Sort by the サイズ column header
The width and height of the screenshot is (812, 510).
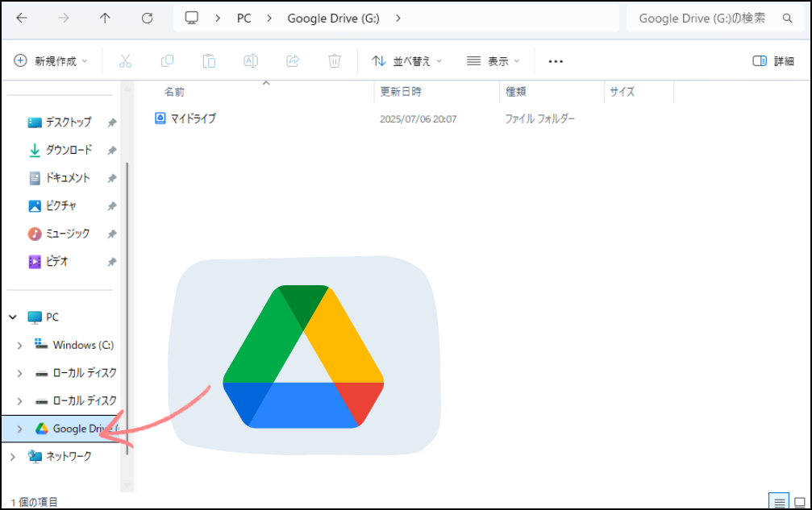[622, 92]
